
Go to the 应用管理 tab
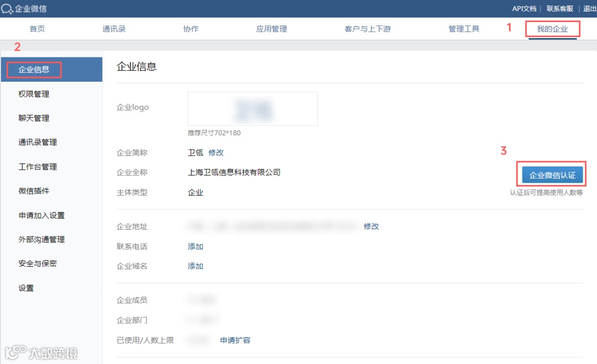point(271,29)
